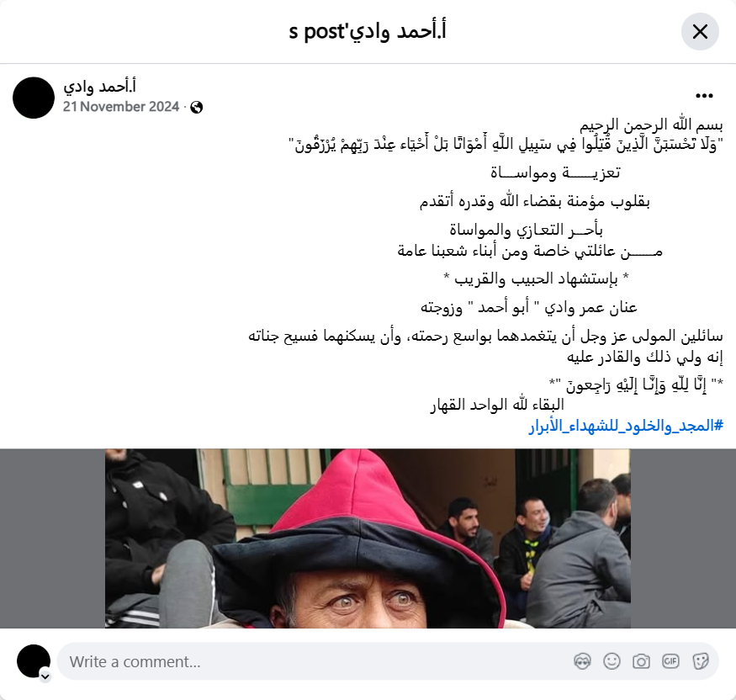Screen dimensions: 736x700
Task: Click the dialog title أ.أحمد وادي's post
Action: click(368, 31)
